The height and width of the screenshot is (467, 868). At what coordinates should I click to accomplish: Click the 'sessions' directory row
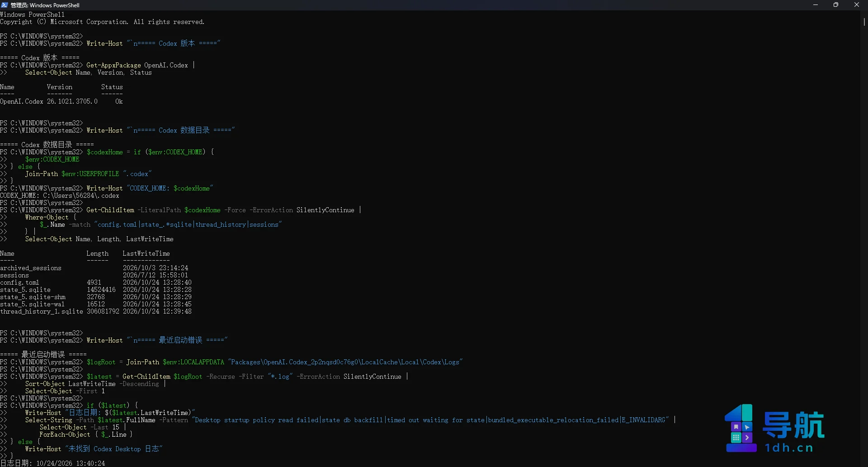14,275
